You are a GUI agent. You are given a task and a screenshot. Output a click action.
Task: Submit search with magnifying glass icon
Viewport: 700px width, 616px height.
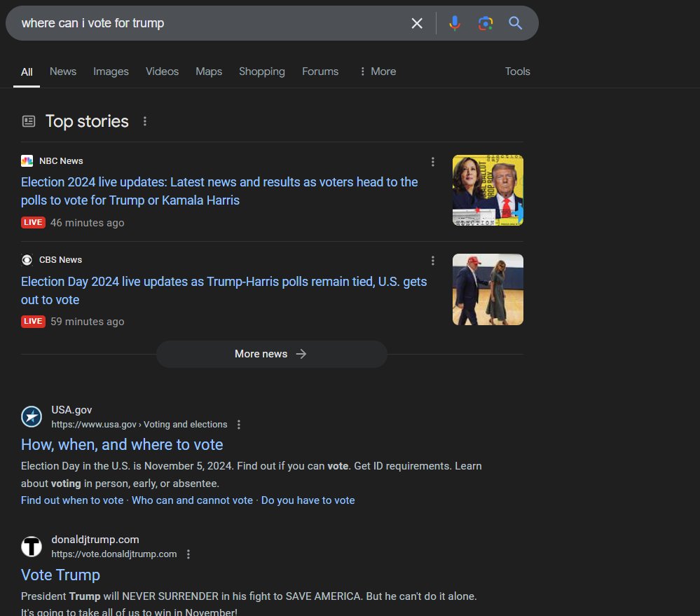pyautogui.click(x=515, y=23)
